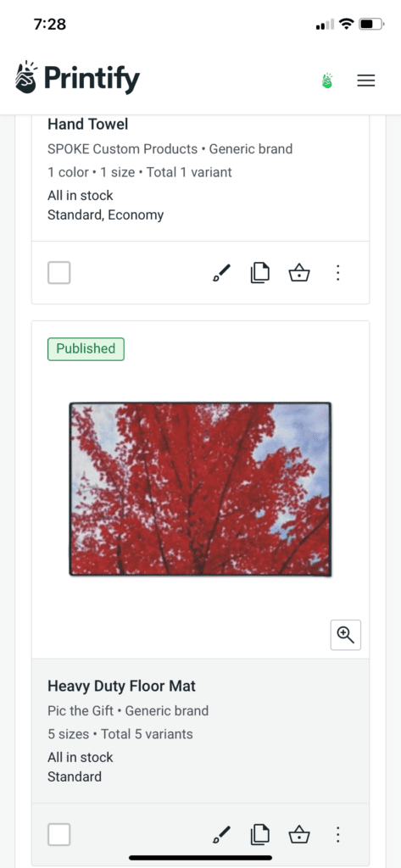The height and width of the screenshot is (868, 401).
Task: Open the red tree floor mat thumbnail
Action: click(x=200, y=489)
